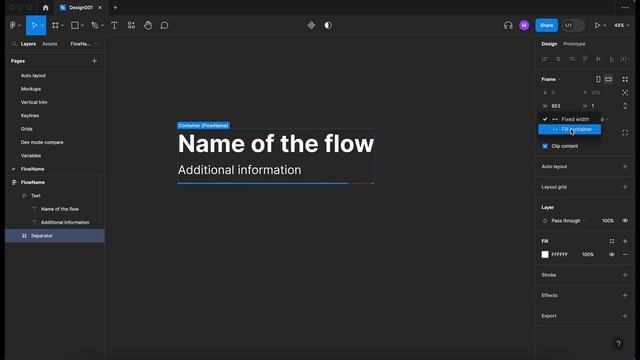Image resolution: width=640 pixels, height=360 pixels.
Task: Search layers with the magnifier icon
Action: tap(14, 44)
